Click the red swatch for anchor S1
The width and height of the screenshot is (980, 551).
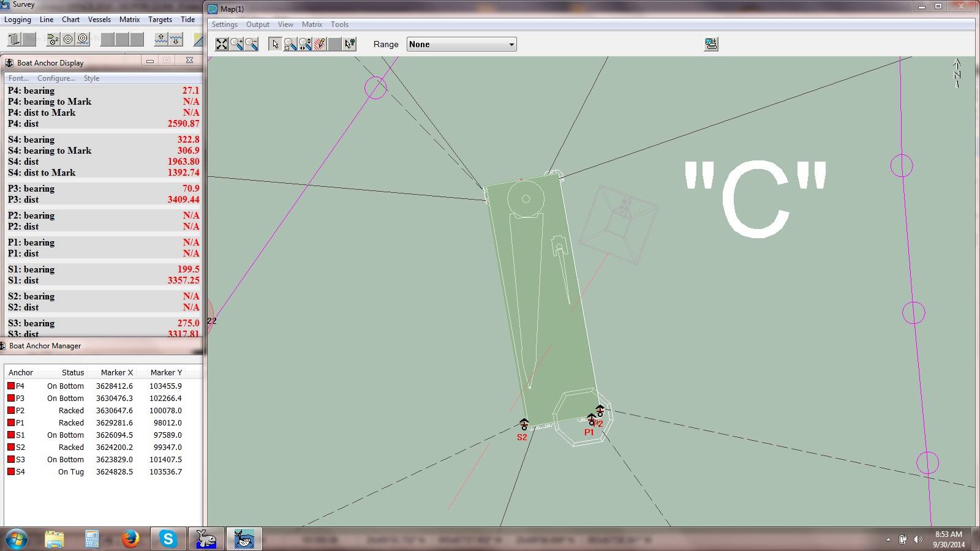(11, 435)
